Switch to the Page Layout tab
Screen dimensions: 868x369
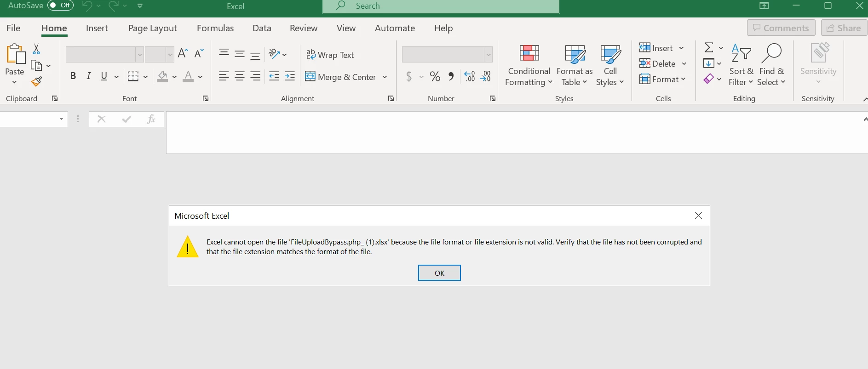point(152,28)
